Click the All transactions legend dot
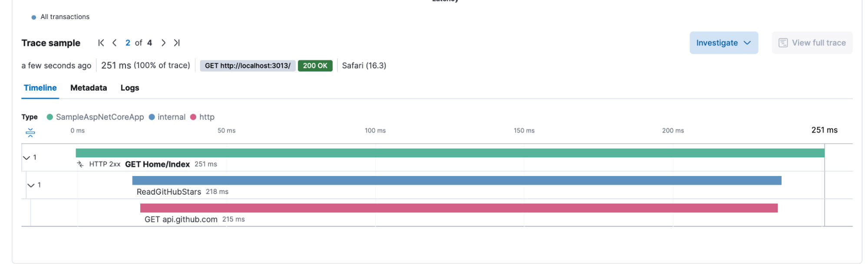868x264 pixels. (x=34, y=17)
